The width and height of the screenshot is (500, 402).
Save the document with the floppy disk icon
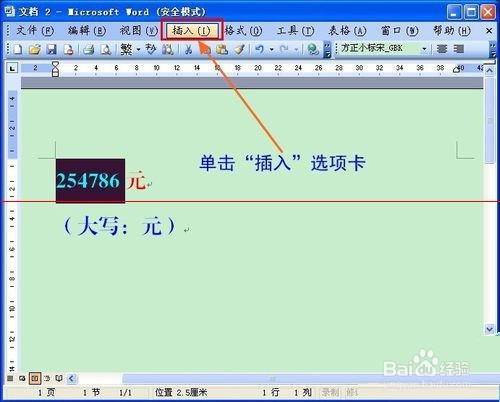click(51, 49)
